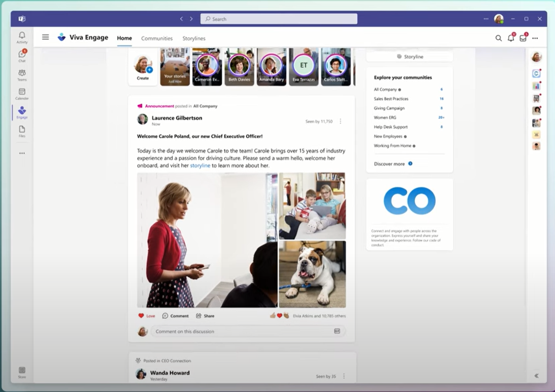The width and height of the screenshot is (555, 392).
Task: Click the storyline link in the announcement
Action: pos(200,166)
